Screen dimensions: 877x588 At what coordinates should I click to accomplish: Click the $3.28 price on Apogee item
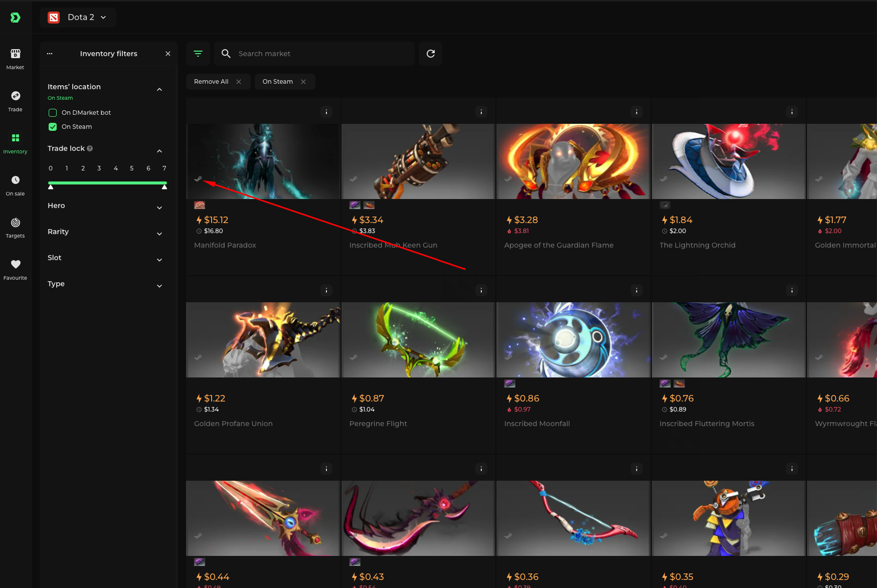(526, 220)
